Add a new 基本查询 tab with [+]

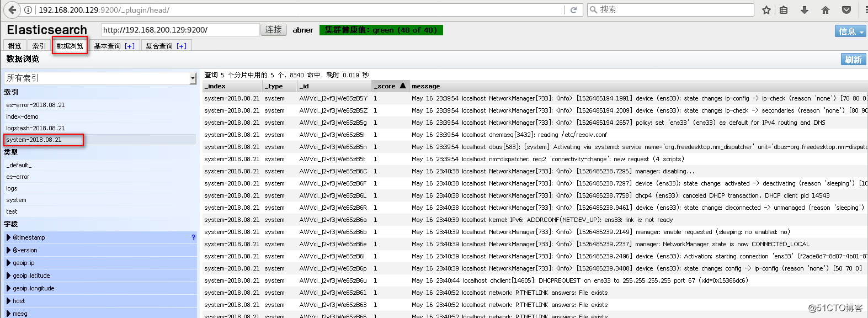pos(130,46)
